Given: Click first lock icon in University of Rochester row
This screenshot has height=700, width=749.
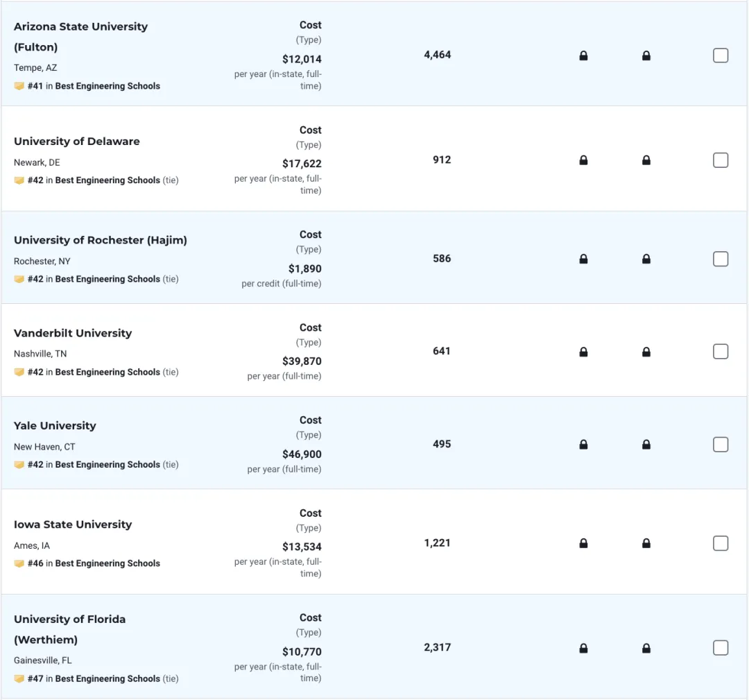Looking at the screenshot, I should coord(583,259).
